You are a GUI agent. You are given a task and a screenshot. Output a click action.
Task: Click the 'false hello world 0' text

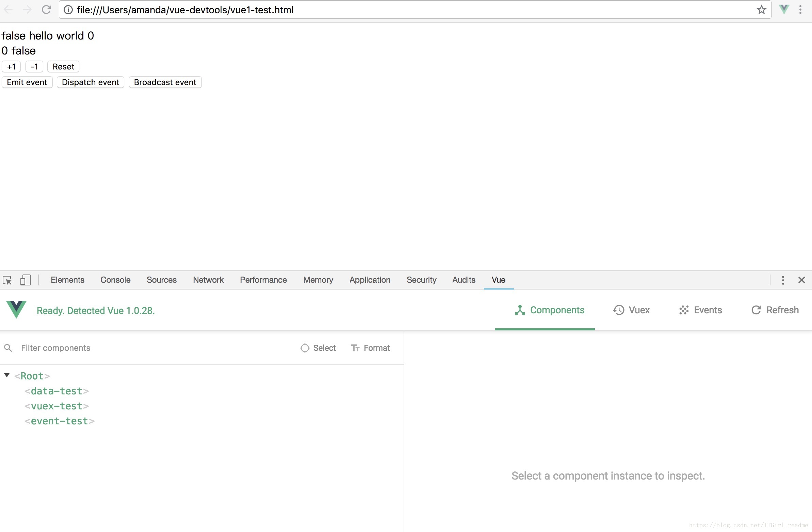[x=47, y=35]
